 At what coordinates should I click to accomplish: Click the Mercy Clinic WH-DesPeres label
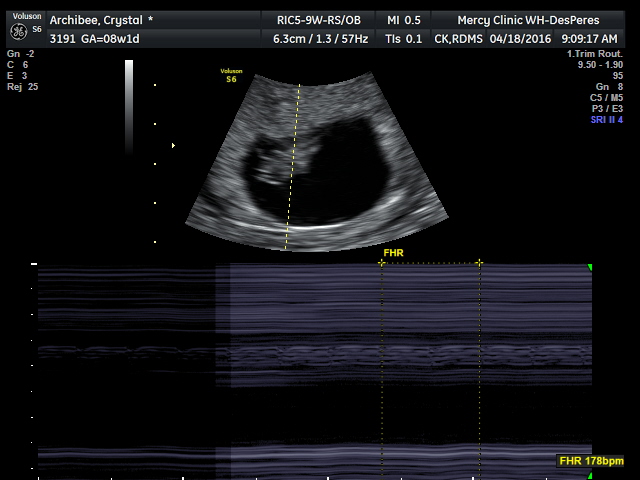528,20
